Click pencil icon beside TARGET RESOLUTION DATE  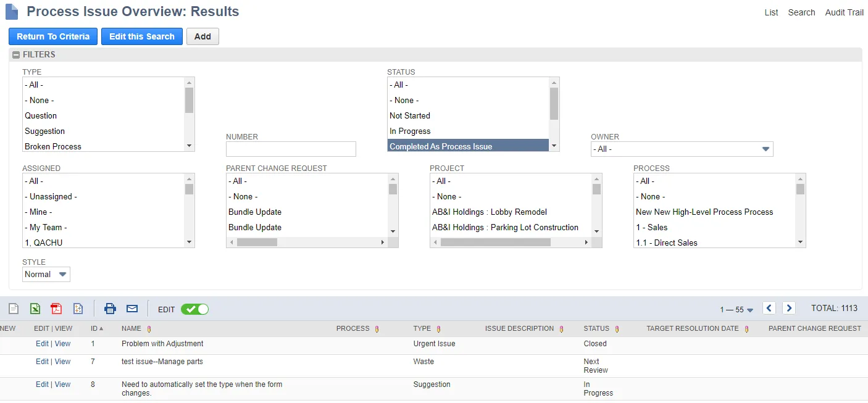click(x=746, y=329)
